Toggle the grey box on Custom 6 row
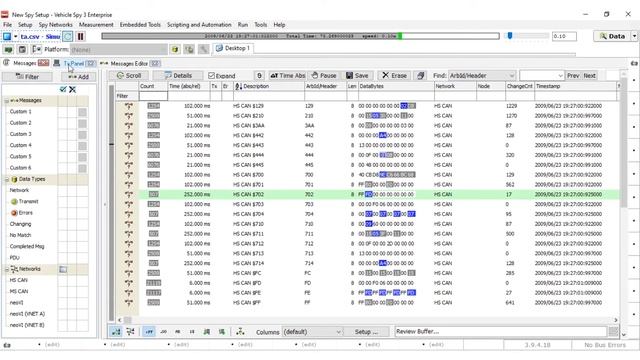The image size is (640, 360). tap(82, 168)
